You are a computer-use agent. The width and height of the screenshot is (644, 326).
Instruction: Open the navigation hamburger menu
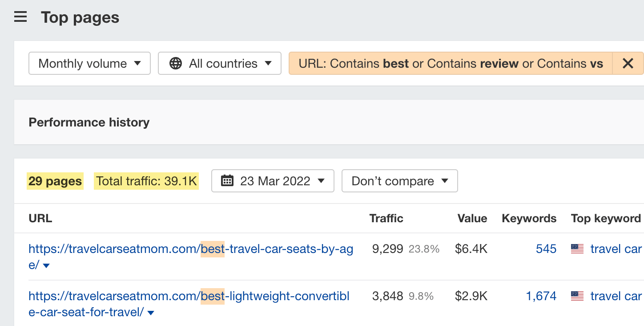(20, 16)
